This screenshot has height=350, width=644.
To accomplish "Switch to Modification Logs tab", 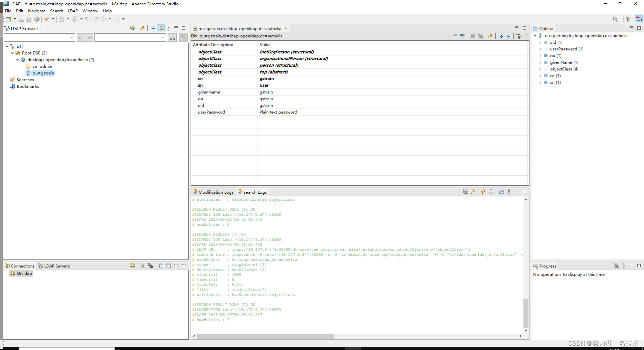I will coord(213,192).
